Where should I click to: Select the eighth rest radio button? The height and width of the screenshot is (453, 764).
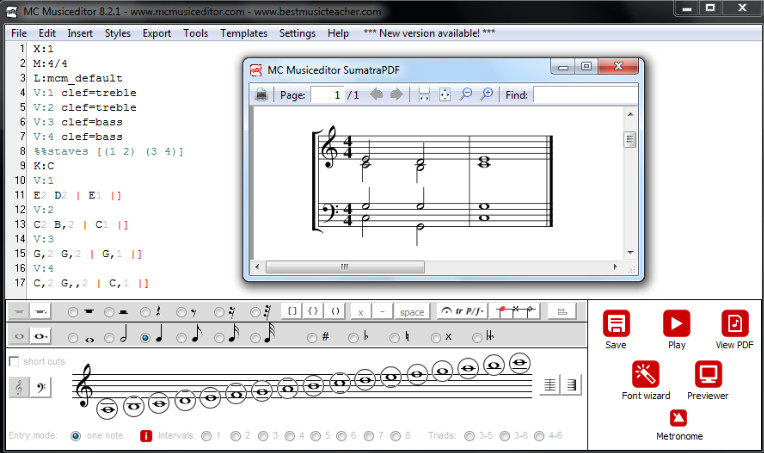pyautogui.click(x=181, y=312)
